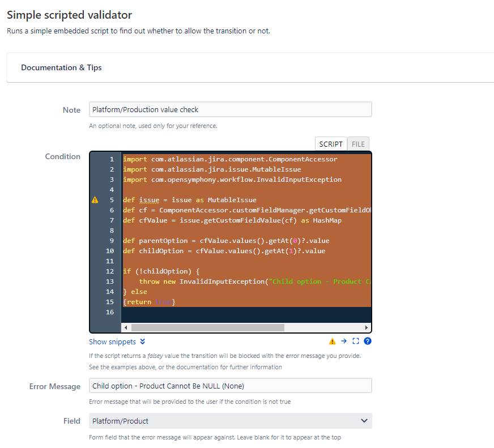Screen dimensions: 494x448
Task: Click line number 1 in the gutter
Action: 112,159
